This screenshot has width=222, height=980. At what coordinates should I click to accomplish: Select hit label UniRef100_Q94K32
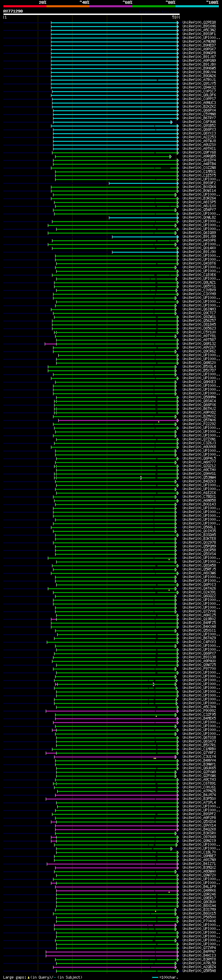pos(199,88)
